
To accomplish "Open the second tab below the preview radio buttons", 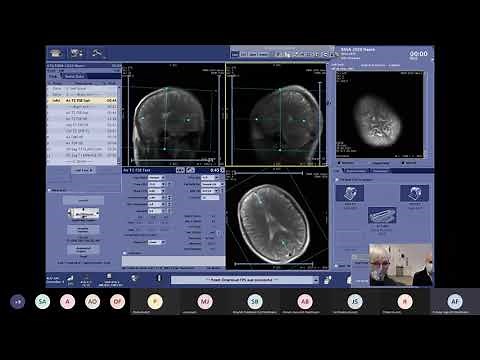I will (x=380, y=171).
